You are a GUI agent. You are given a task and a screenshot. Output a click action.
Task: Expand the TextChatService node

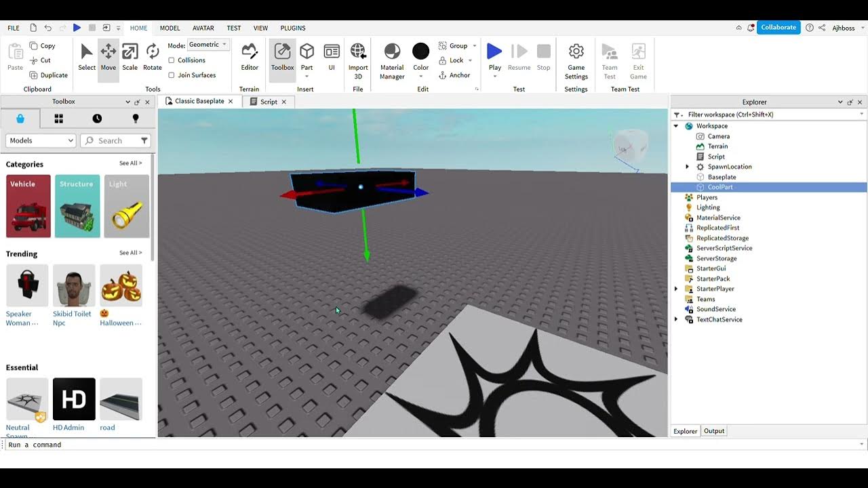676,319
